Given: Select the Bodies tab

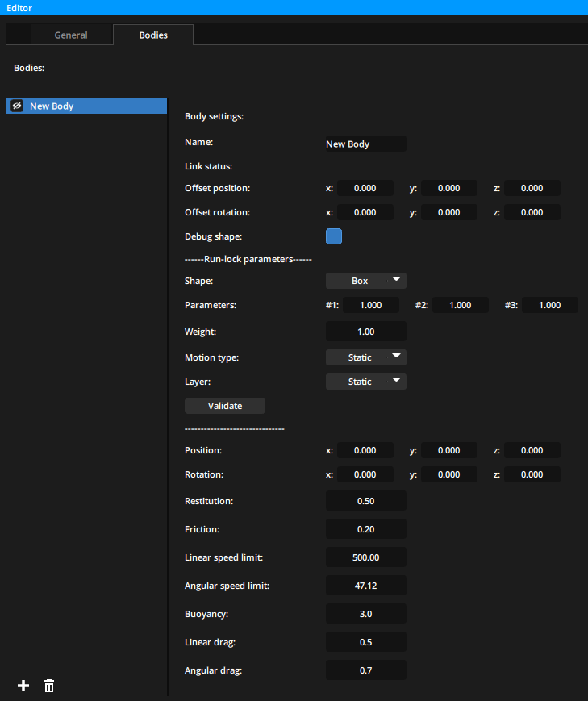Looking at the screenshot, I should click(152, 35).
